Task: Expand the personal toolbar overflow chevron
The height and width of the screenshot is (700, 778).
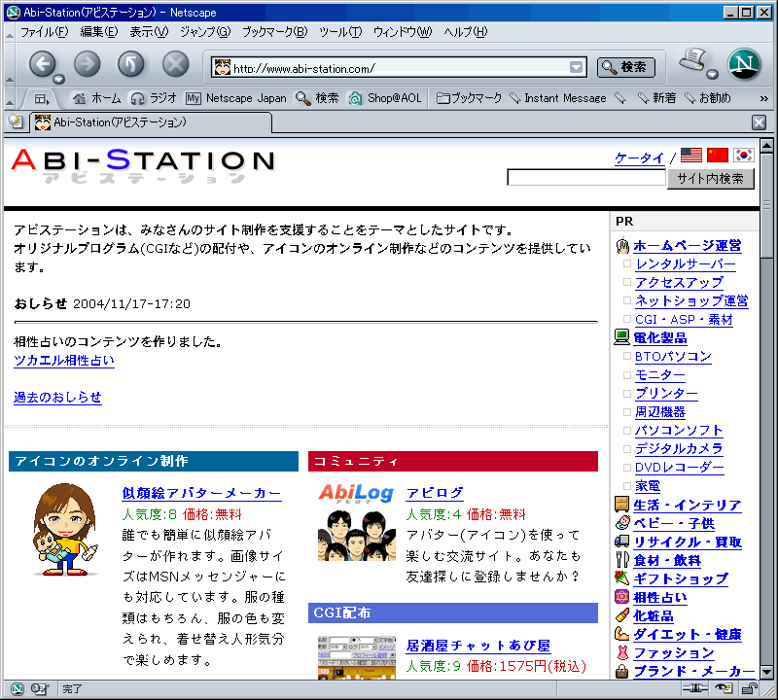Action: pyautogui.click(x=764, y=99)
